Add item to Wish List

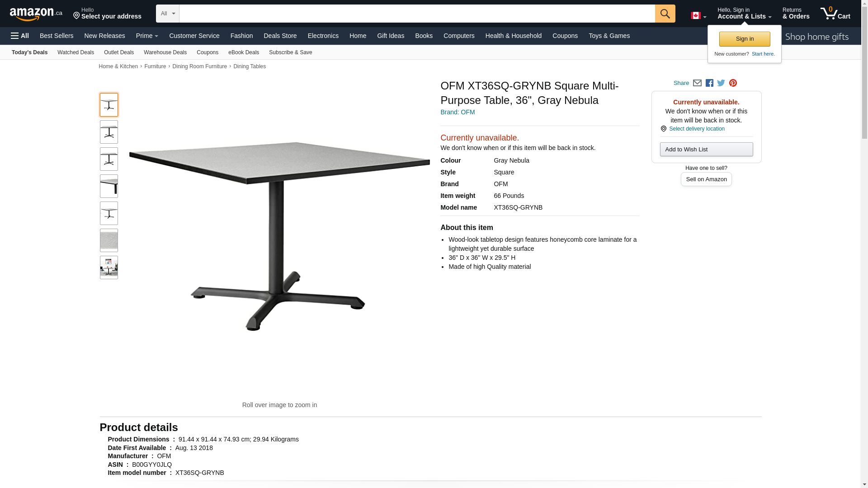click(706, 150)
